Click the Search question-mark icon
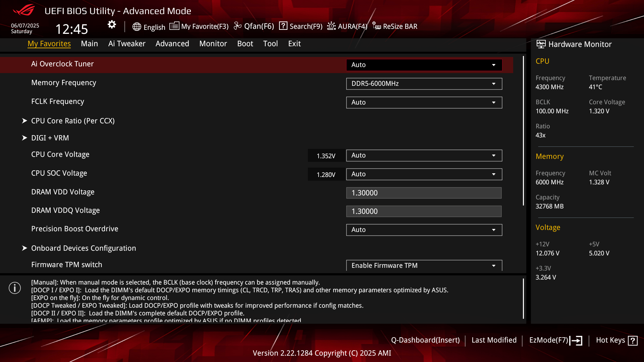Screen dimensions: 644x362 click(x=283, y=26)
